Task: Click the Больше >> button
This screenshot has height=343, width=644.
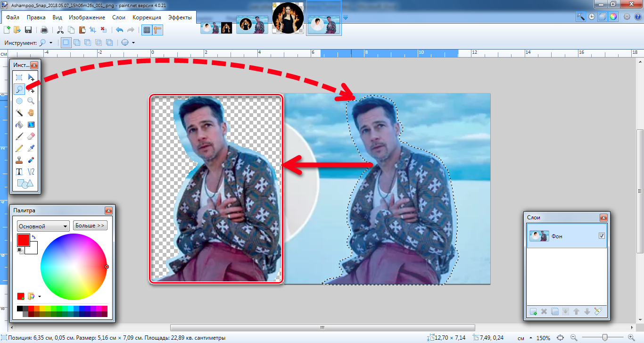Action: (90, 226)
